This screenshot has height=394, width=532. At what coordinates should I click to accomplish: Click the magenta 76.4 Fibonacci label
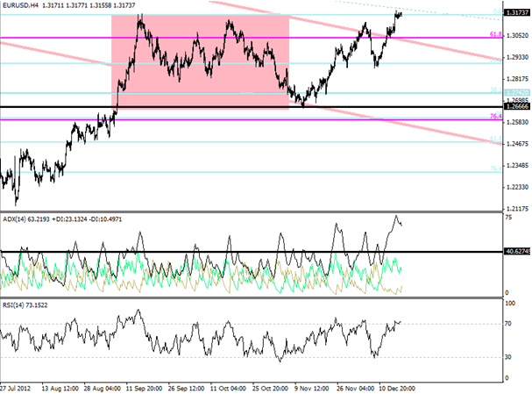pos(496,117)
